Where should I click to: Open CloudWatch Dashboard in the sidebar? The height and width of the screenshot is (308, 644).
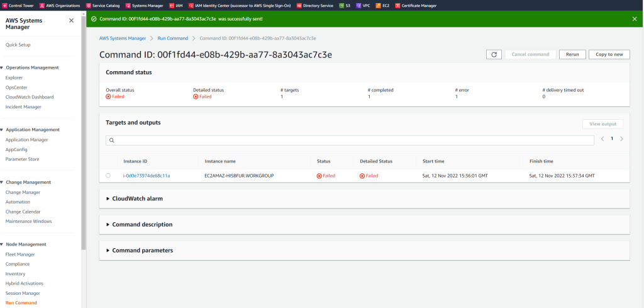(30, 97)
